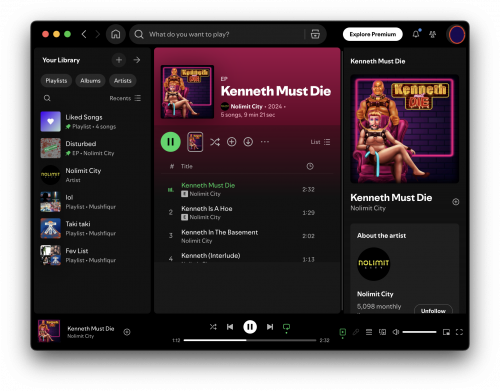Unfollow Nolimit City
The image size is (500, 391).
pos(433,309)
